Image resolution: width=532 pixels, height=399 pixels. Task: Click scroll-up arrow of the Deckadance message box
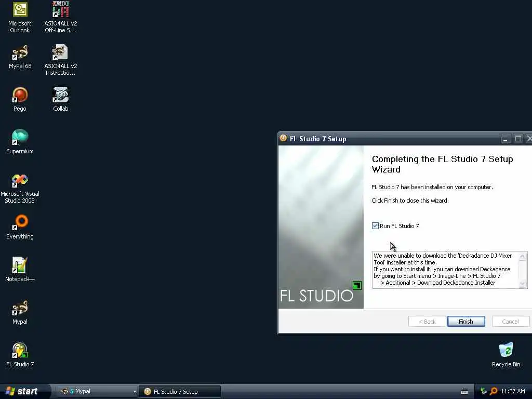(523, 256)
